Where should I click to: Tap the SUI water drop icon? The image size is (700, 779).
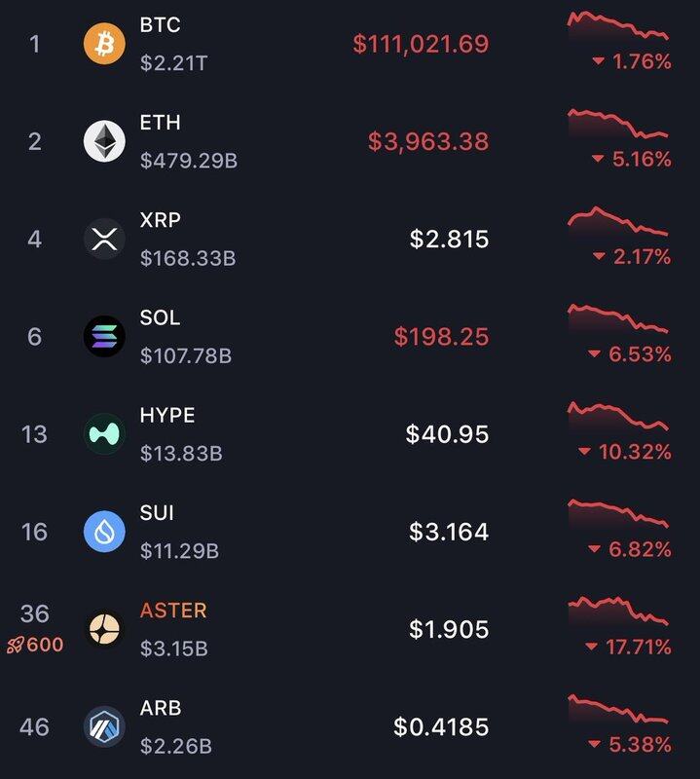click(x=104, y=532)
